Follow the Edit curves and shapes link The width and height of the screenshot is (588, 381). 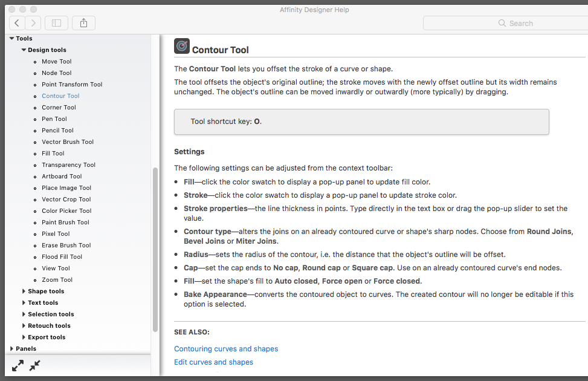(x=213, y=362)
